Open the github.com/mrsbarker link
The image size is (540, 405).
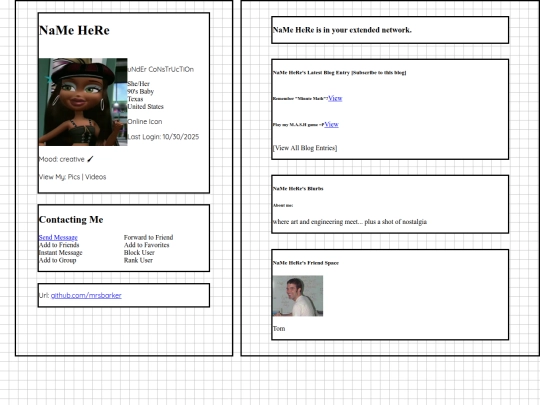point(86,295)
